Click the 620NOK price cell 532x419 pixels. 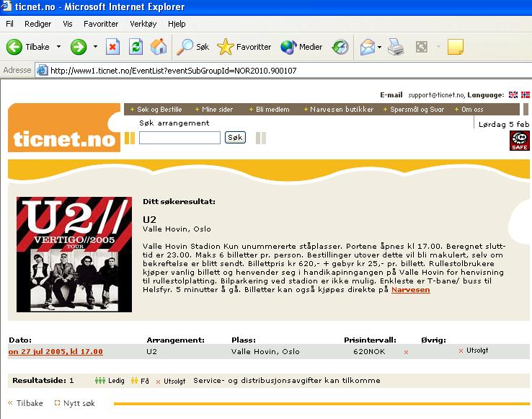tap(369, 351)
